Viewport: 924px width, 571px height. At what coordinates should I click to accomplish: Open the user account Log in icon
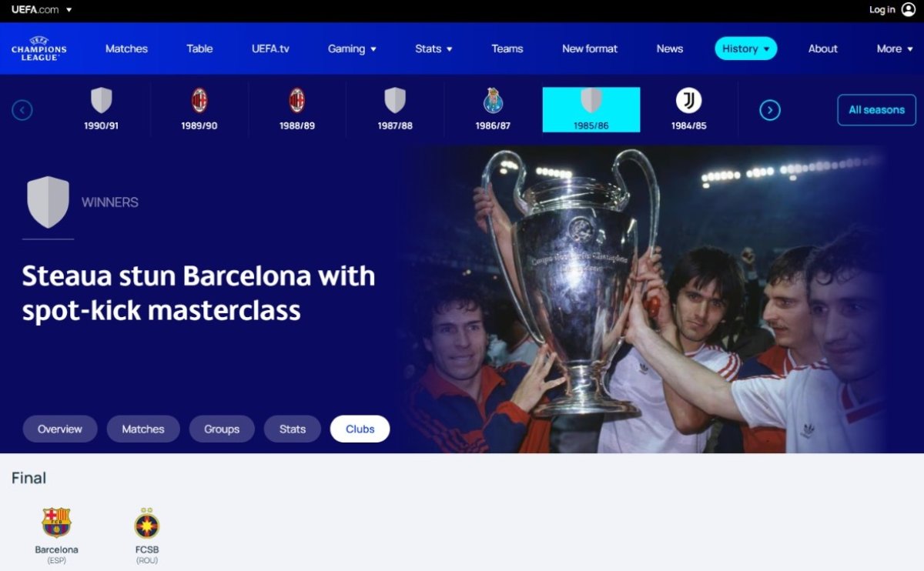point(908,10)
